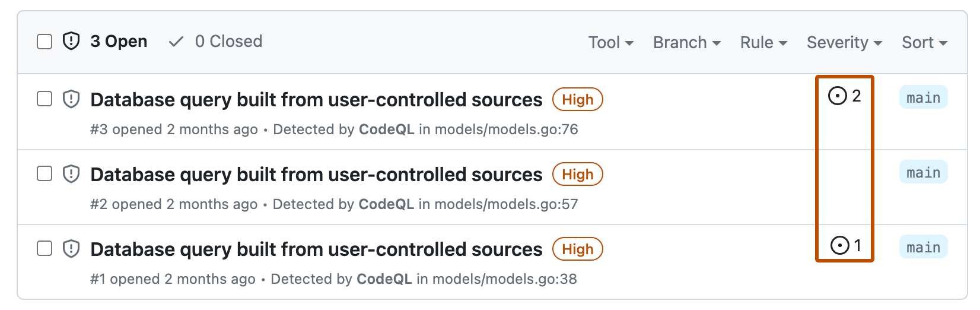Click the linked issues icon showing 1
The image size is (980, 310).
[840, 245]
